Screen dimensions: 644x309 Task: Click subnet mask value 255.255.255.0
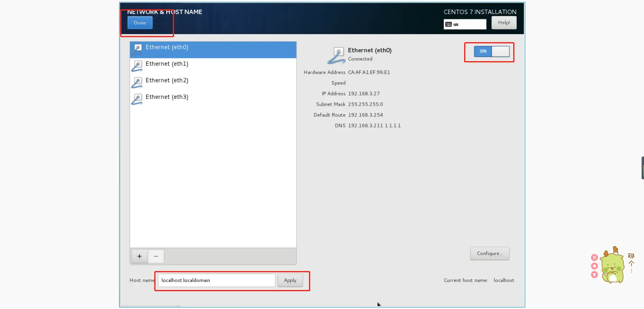click(x=366, y=105)
